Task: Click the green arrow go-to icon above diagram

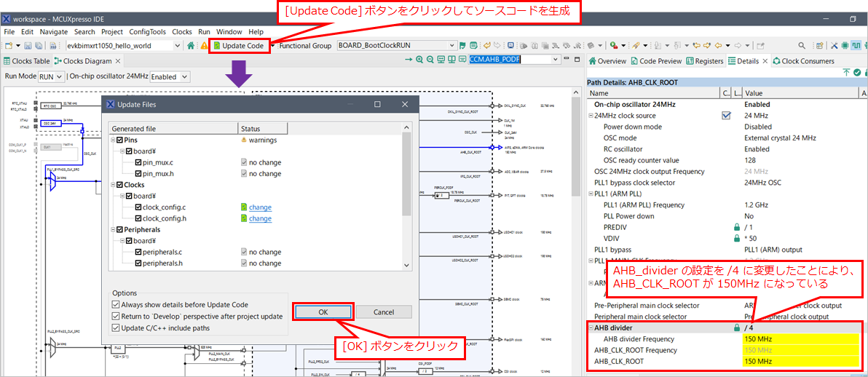Action: pos(409,59)
